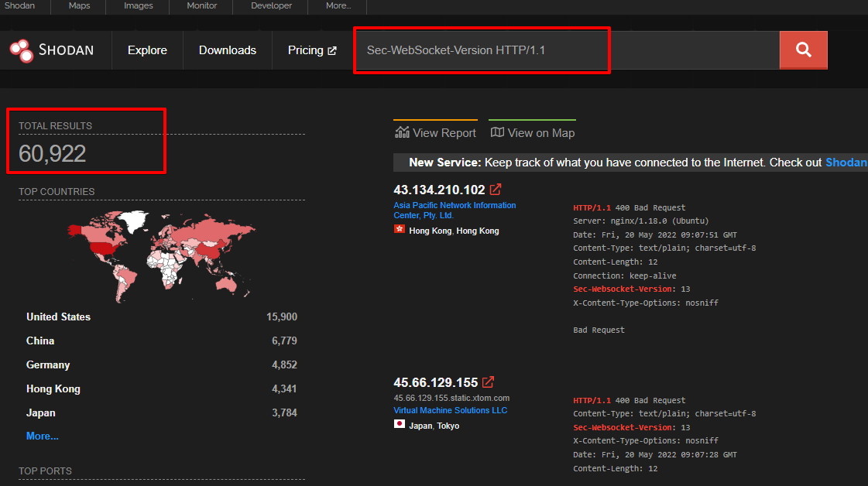This screenshot has height=486, width=868.
Task: Click the Japan flag icon
Action: 399,424
